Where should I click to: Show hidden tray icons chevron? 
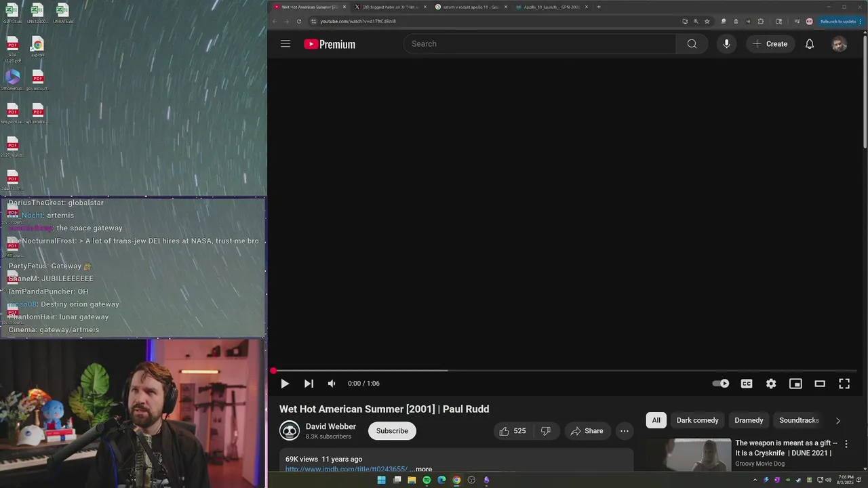pos(755,480)
